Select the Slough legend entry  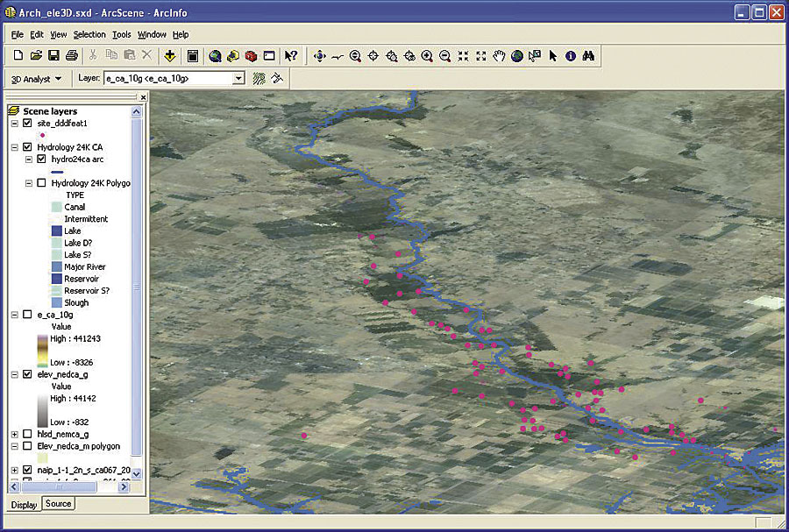click(76, 302)
